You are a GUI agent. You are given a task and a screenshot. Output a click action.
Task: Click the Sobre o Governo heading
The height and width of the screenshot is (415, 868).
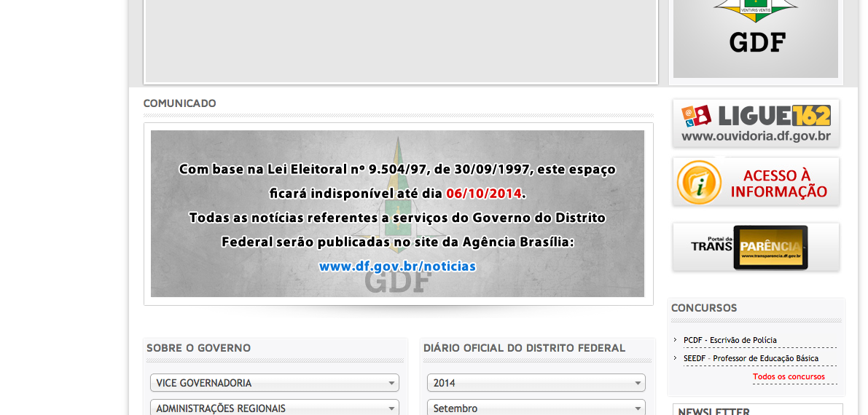pyautogui.click(x=198, y=348)
